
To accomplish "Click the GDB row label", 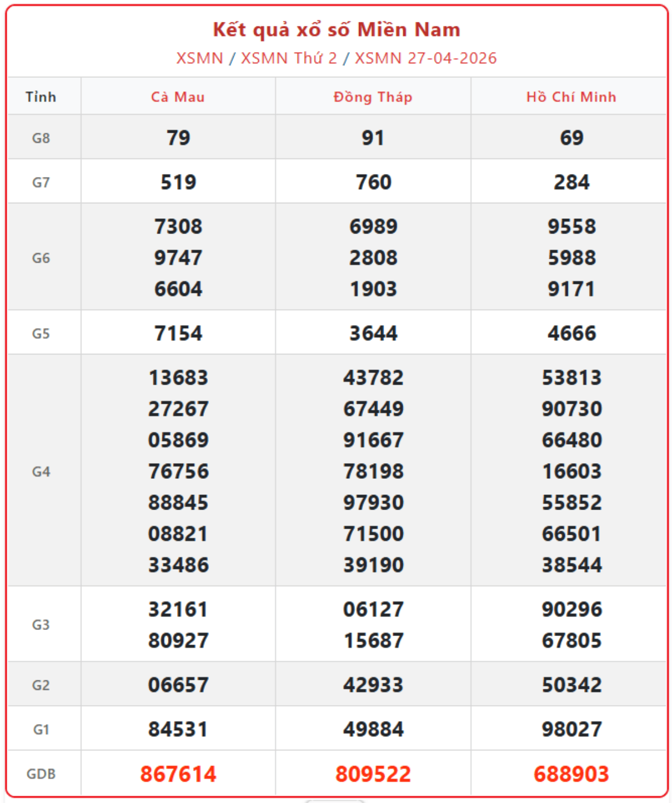I will (41, 774).
